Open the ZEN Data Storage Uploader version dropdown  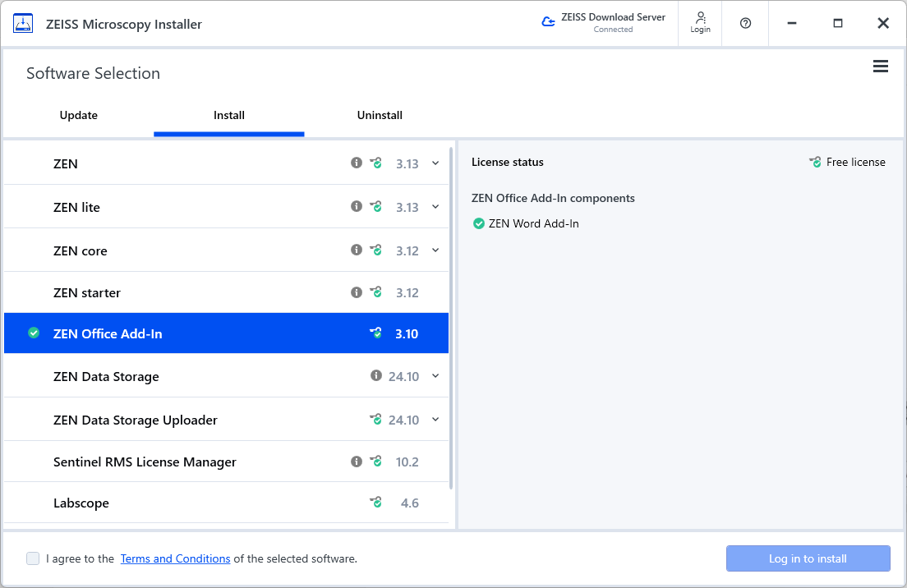(x=435, y=419)
